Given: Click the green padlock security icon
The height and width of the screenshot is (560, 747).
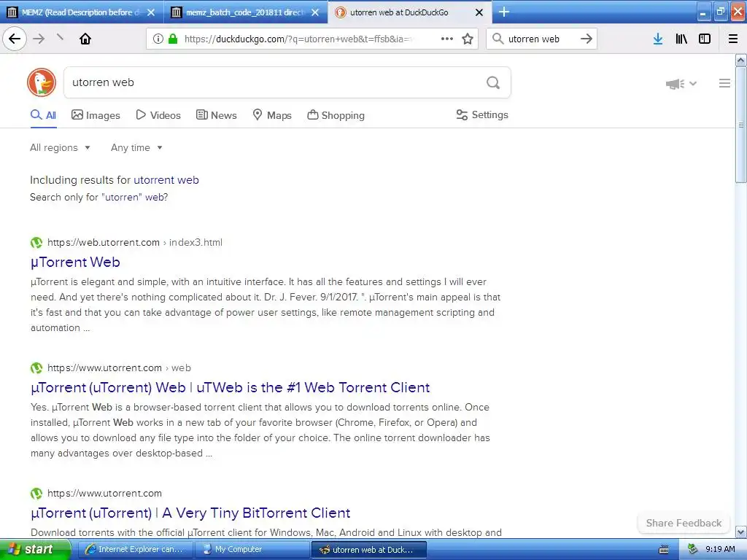Looking at the screenshot, I should pyautogui.click(x=172, y=39).
